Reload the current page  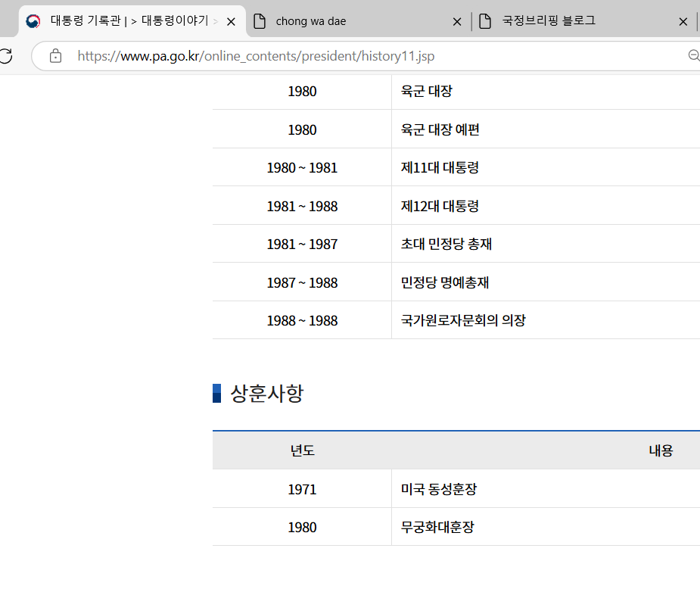[x=5, y=55]
